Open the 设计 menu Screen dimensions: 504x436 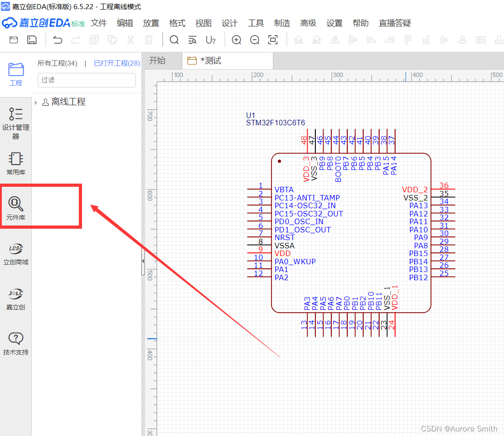tap(230, 23)
